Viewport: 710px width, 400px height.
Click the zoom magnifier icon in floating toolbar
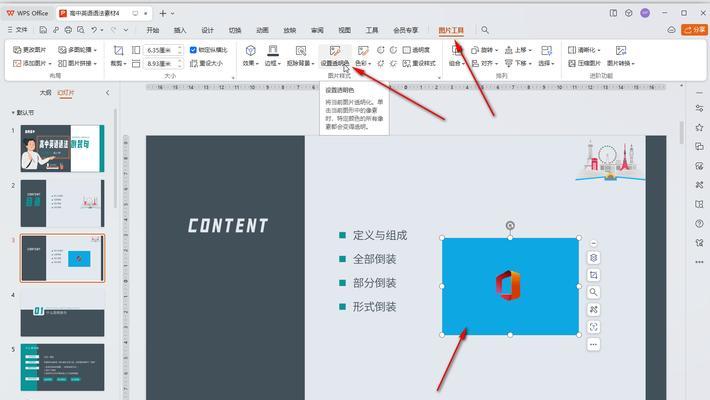pyautogui.click(x=593, y=292)
